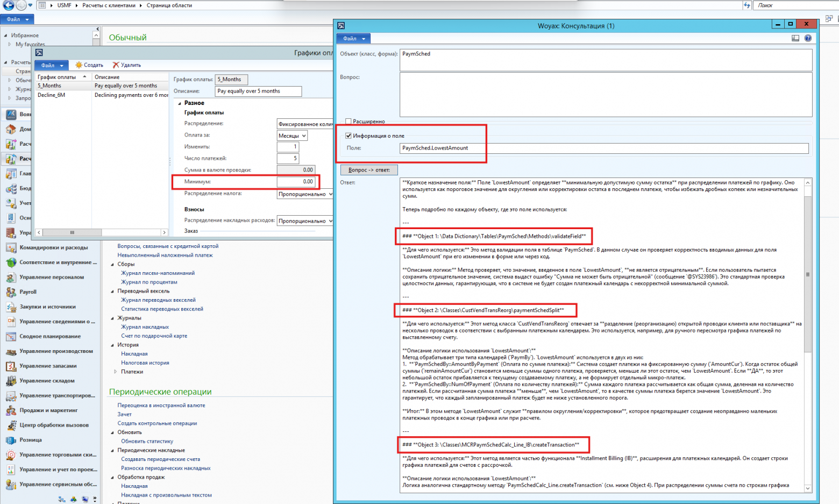Screen dimensions: 839x504
Task: Click the help icon in Woyax window
Action: (x=808, y=38)
